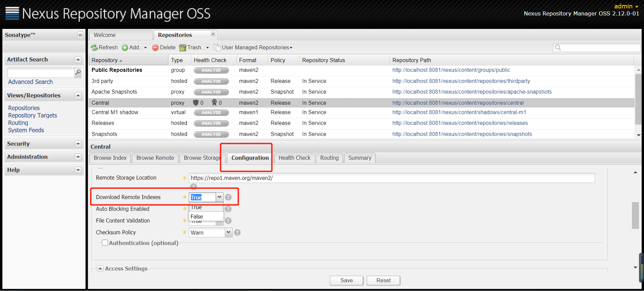
Task: Open the Advanced Search link
Action: click(31, 82)
